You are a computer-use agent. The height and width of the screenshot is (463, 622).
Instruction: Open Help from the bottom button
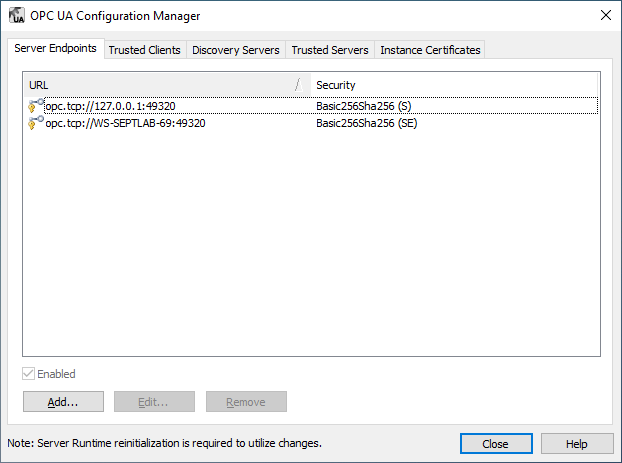tap(577, 443)
